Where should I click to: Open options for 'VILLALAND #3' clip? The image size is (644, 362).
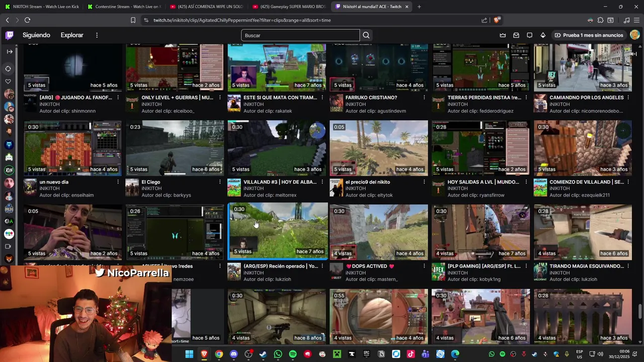(322, 182)
